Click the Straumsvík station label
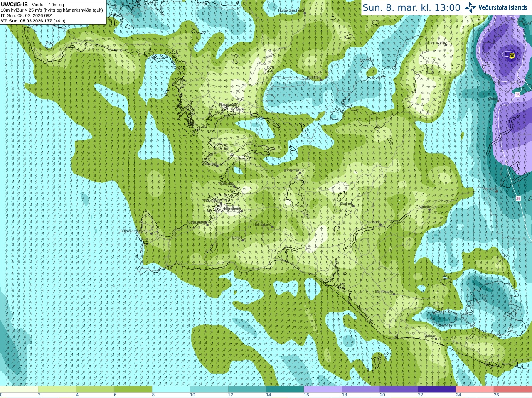Viewport: 532px width, 398px height. coord(197,222)
